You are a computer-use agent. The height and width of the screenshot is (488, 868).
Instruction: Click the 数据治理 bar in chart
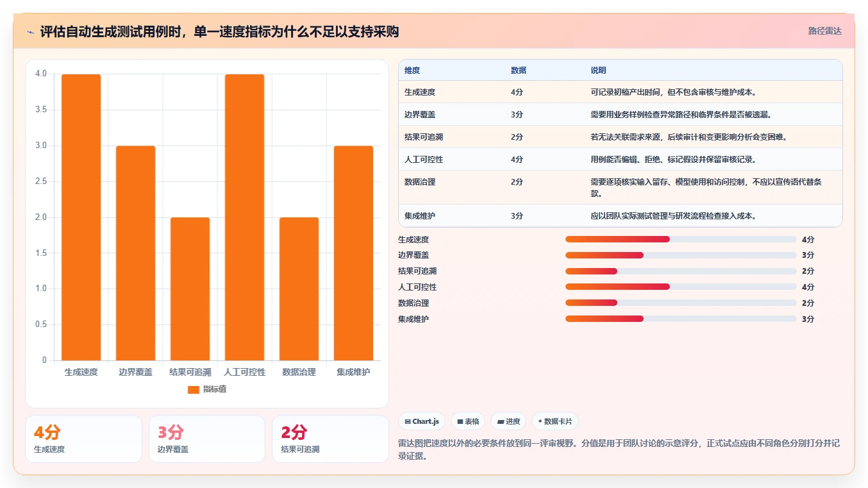tap(299, 289)
